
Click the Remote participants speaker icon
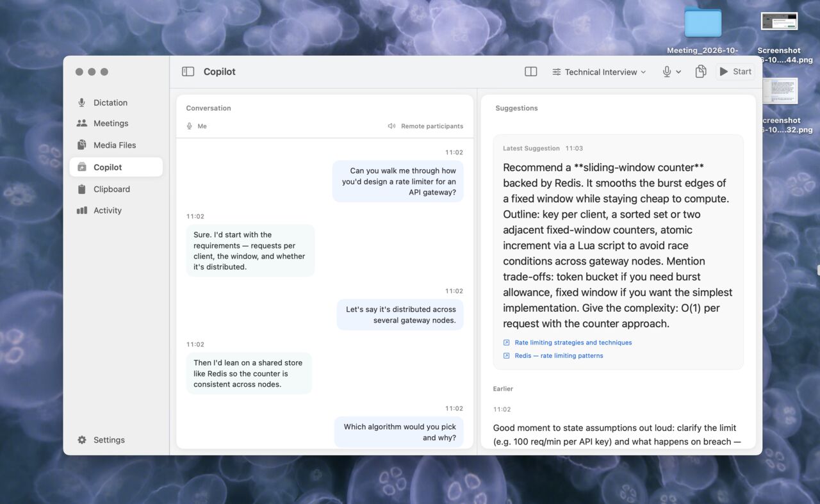[391, 126]
